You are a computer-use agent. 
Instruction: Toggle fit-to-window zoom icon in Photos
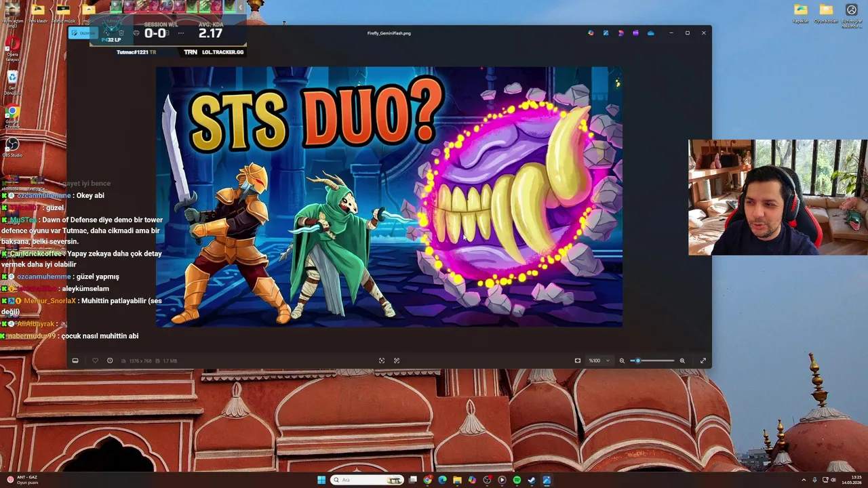click(x=578, y=361)
